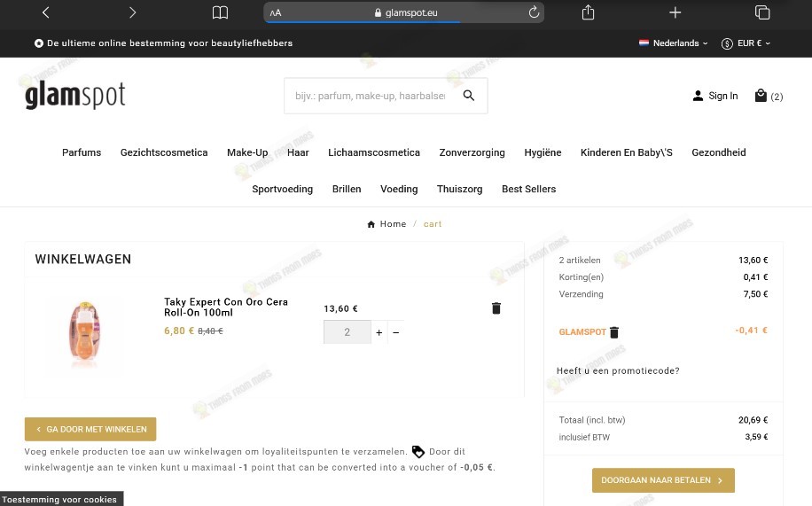Open the Zonverzorging category
Image resolution: width=812 pixels, height=506 pixels.
[x=472, y=152]
